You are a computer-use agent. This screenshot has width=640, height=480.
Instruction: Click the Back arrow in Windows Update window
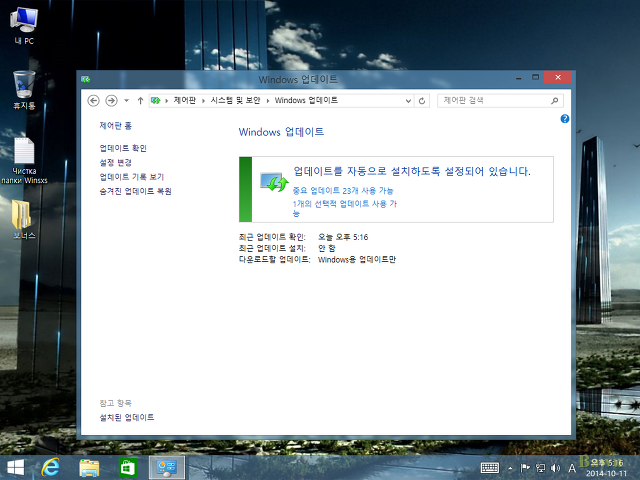click(93, 100)
